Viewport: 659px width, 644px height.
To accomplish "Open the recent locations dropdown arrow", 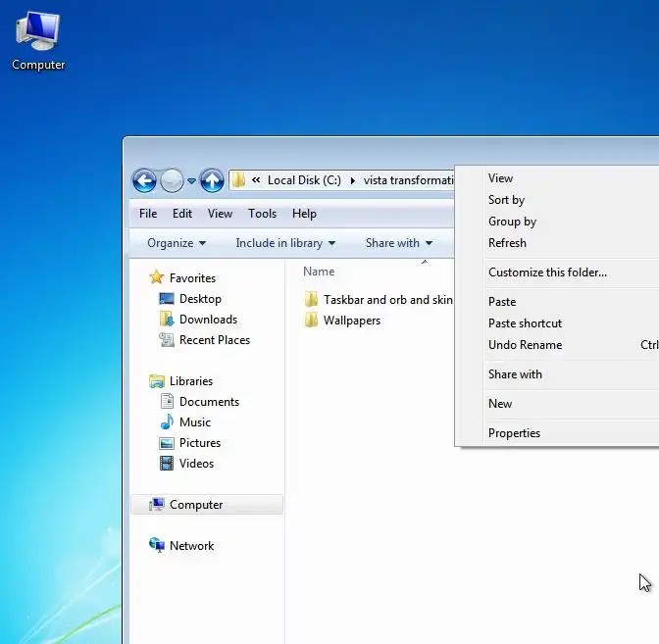I will [x=191, y=181].
